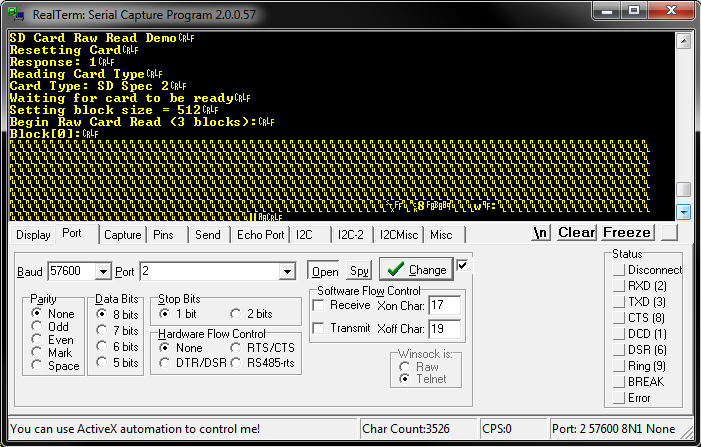Click the blank button next to Freeze
The height and width of the screenshot is (447, 701).
(669, 232)
